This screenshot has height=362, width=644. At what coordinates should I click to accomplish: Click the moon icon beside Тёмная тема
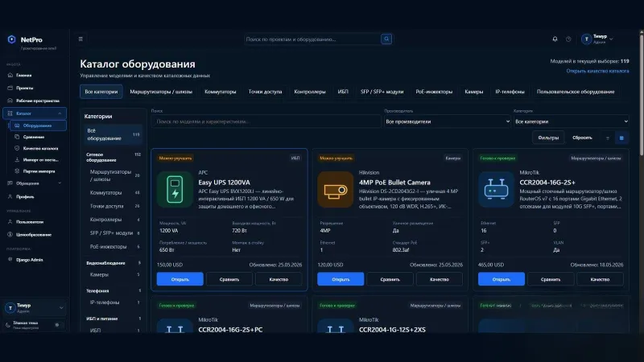click(x=8, y=325)
